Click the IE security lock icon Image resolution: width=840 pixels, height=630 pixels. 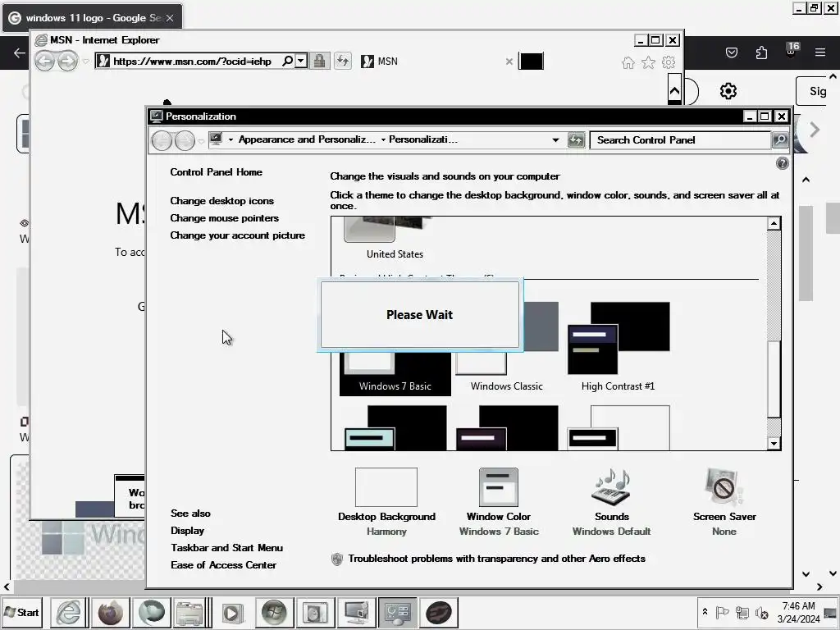pyautogui.click(x=319, y=61)
